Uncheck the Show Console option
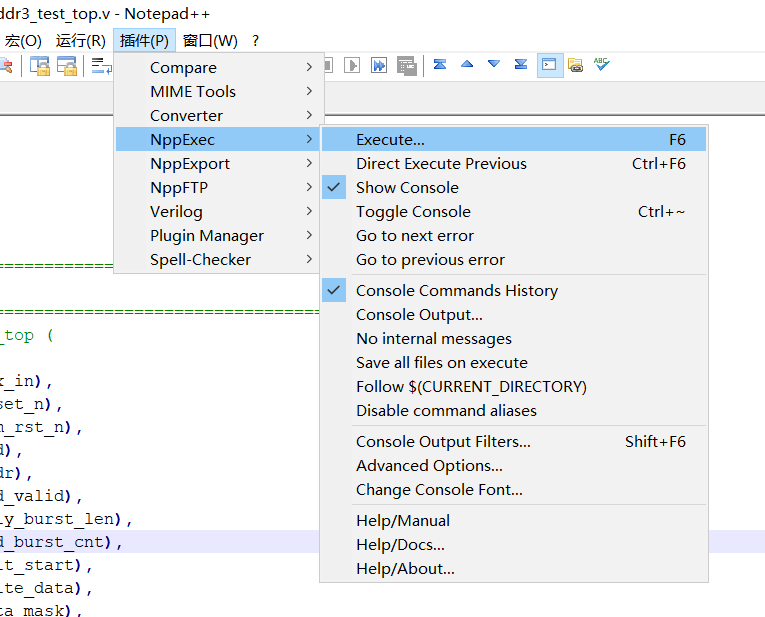765x617 pixels. [x=407, y=188]
